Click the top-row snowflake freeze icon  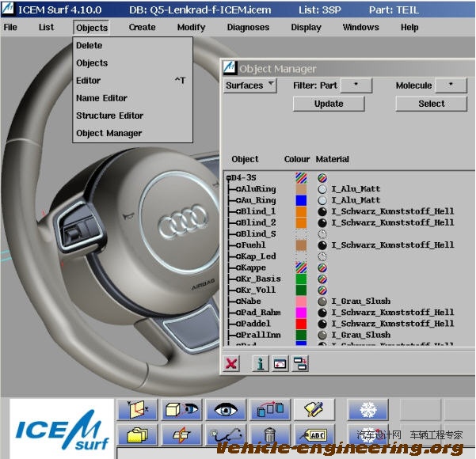coord(368,410)
